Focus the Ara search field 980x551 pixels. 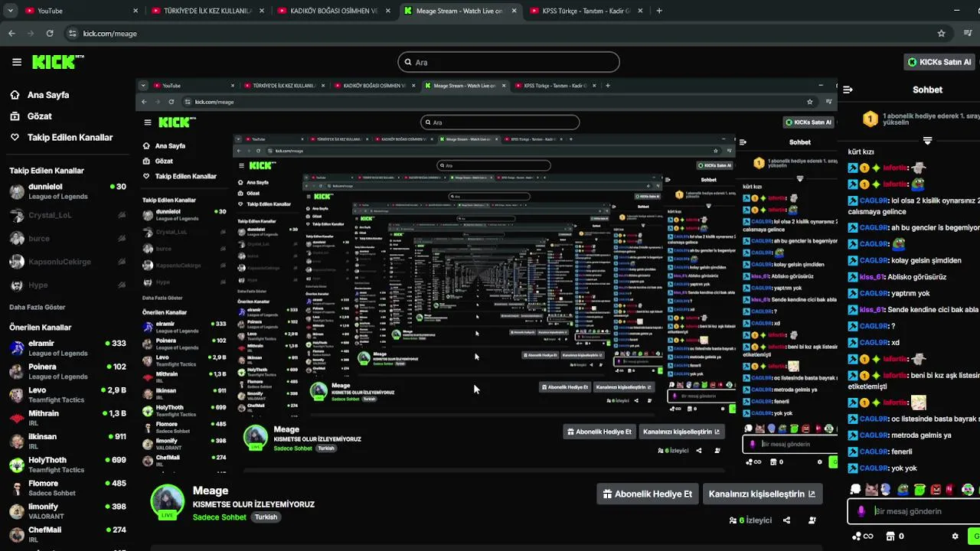508,62
